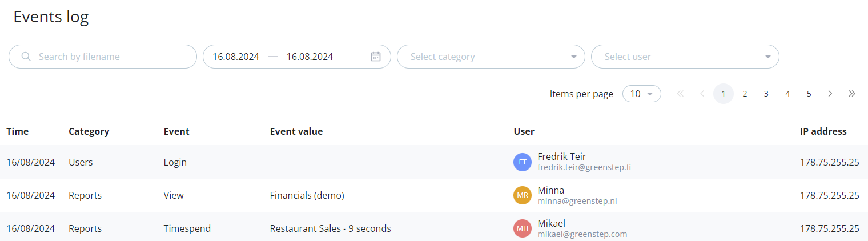
Task: Change Items per page dropdown
Action: (x=641, y=94)
